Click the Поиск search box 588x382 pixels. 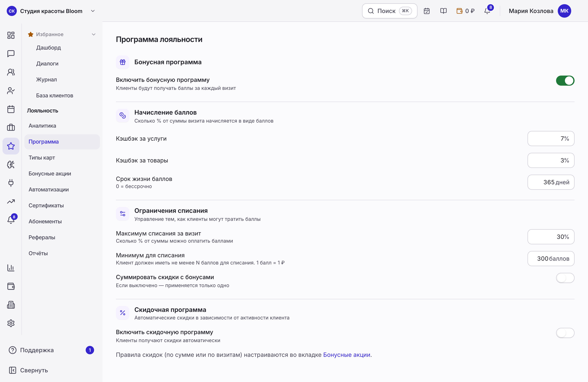point(390,11)
